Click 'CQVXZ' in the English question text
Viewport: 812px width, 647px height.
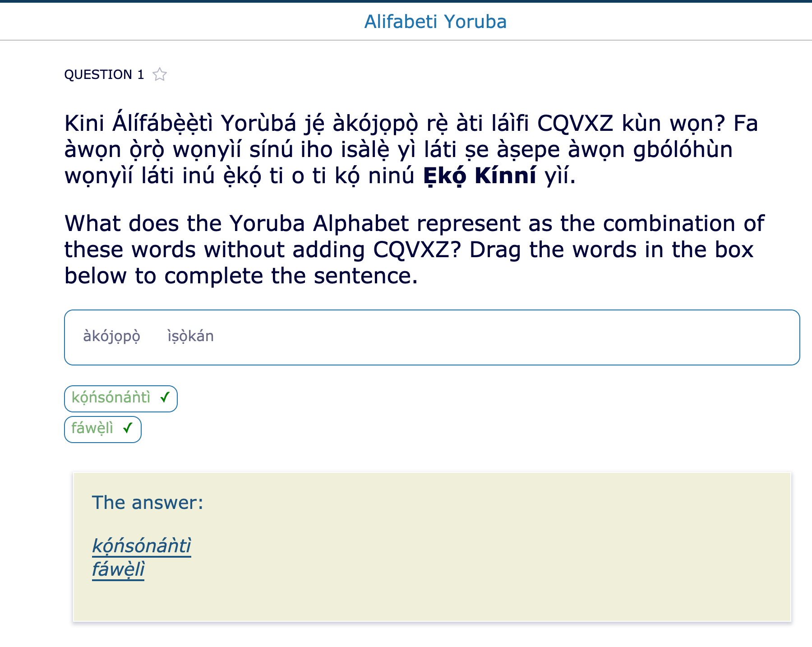[x=411, y=250]
